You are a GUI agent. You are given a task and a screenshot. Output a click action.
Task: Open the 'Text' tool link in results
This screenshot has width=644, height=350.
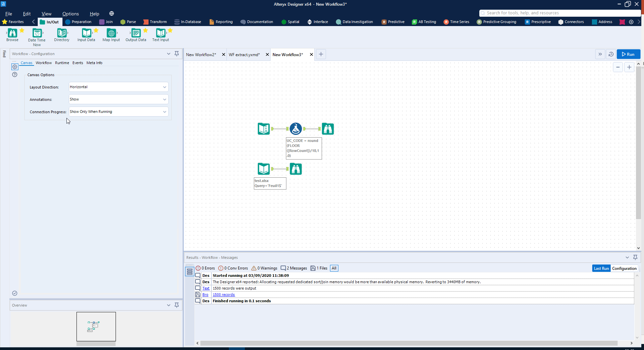[206, 288]
